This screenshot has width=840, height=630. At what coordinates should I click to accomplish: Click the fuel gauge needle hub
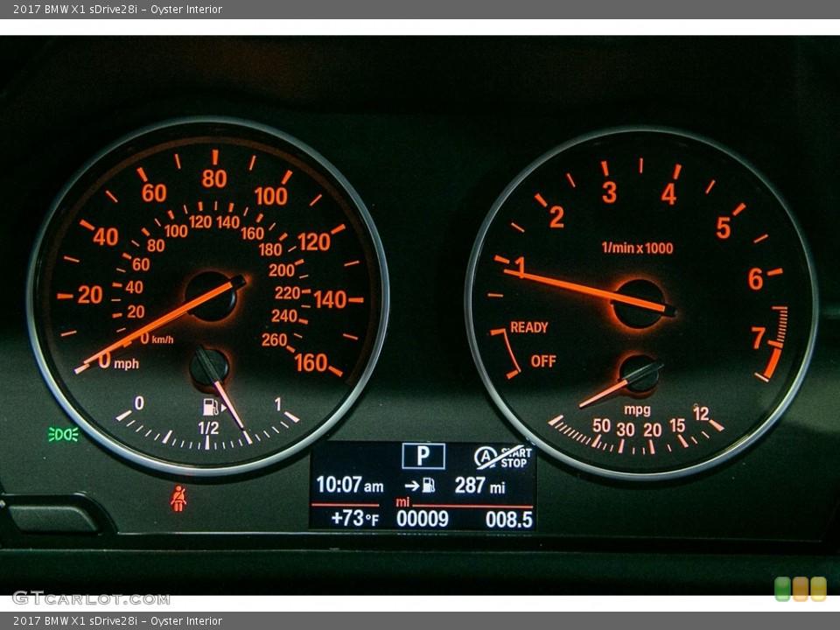pos(209,367)
